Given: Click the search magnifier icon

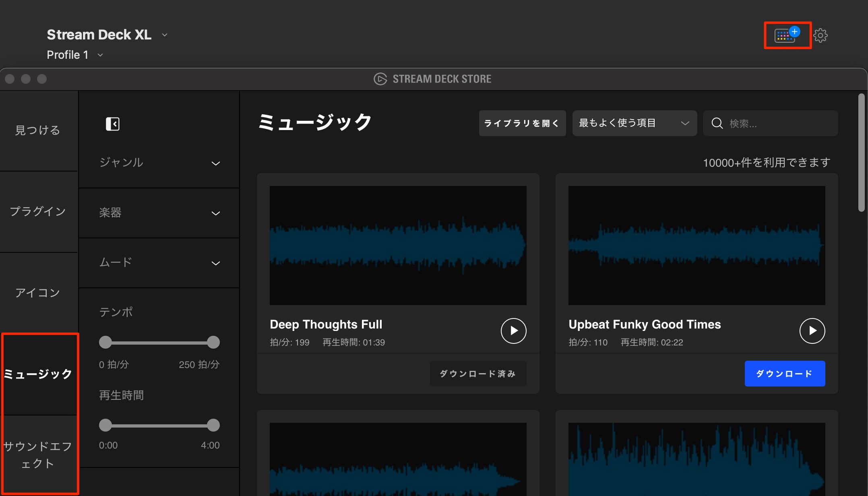Looking at the screenshot, I should click(x=717, y=123).
